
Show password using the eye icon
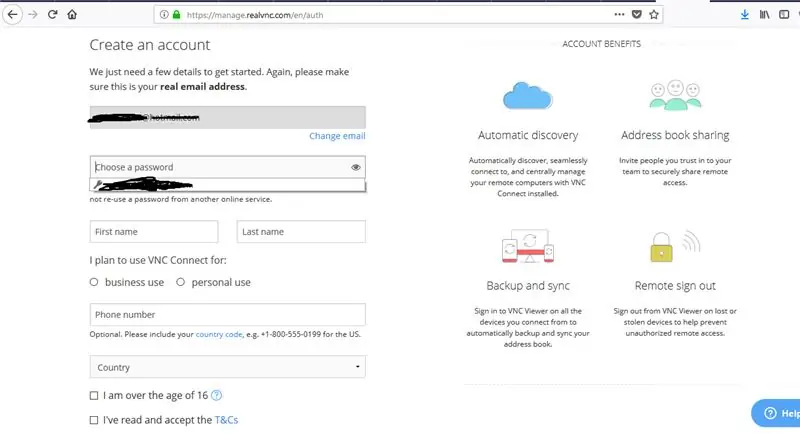[x=356, y=167]
